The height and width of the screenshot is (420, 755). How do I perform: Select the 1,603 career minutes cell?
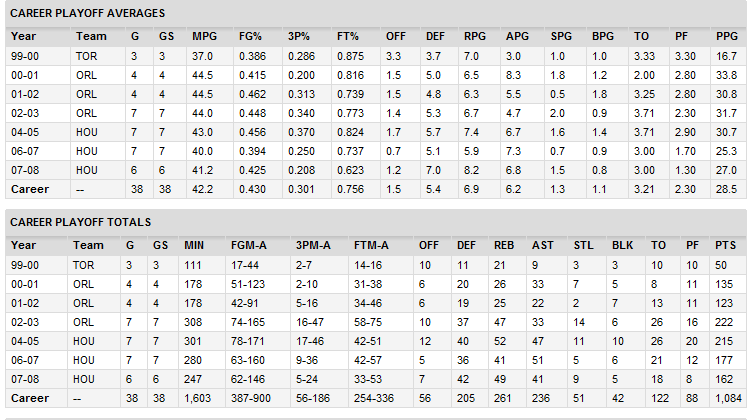(x=197, y=399)
